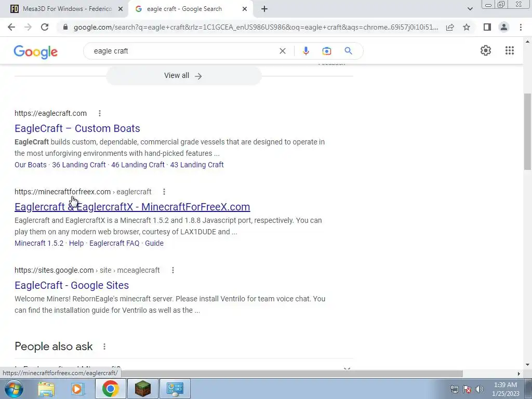Open Google quick settings gear
Screen dimensions: 532x399
point(486,50)
